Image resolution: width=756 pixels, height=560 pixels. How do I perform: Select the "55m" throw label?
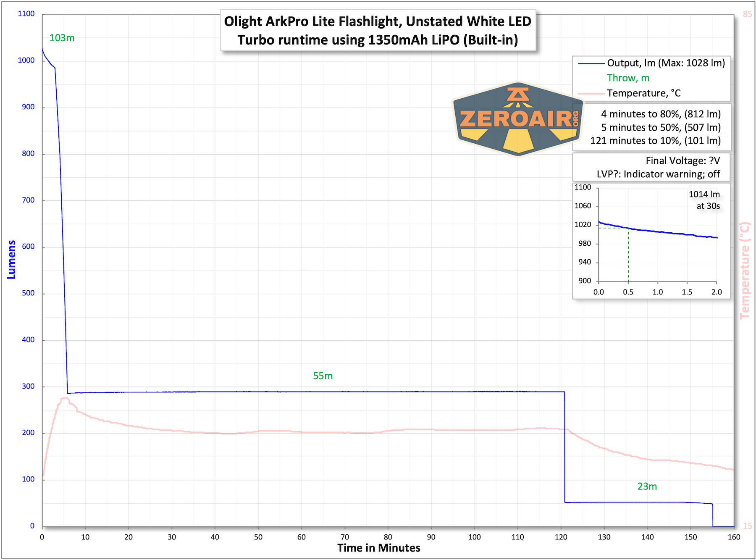click(x=323, y=376)
